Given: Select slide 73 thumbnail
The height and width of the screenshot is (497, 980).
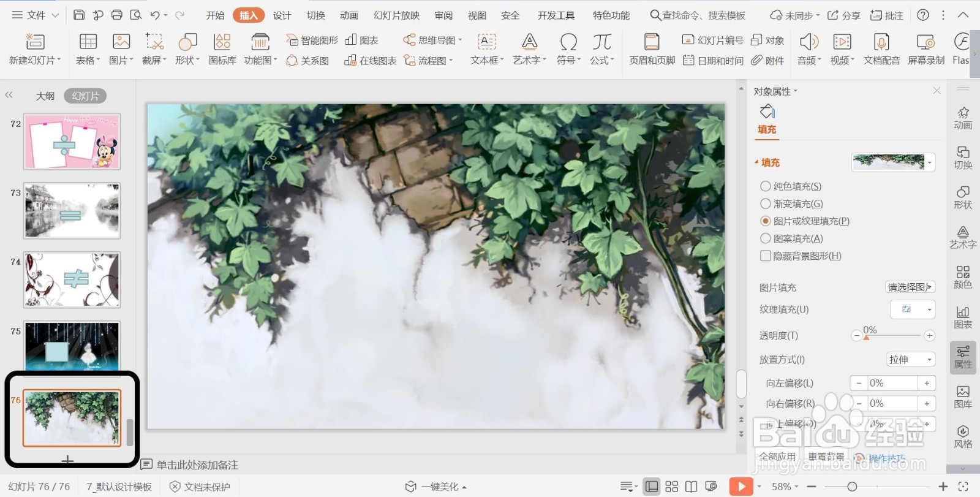Looking at the screenshot, I should (72, 210).
